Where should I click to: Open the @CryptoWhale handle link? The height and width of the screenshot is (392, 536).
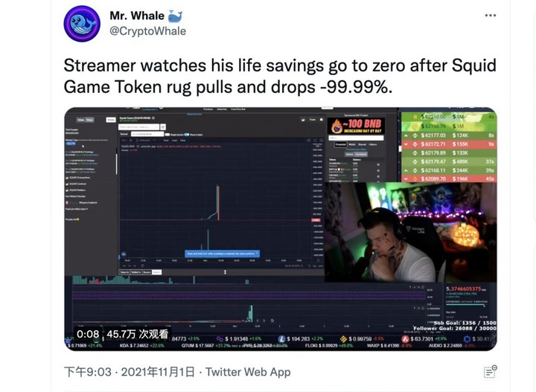147,31
